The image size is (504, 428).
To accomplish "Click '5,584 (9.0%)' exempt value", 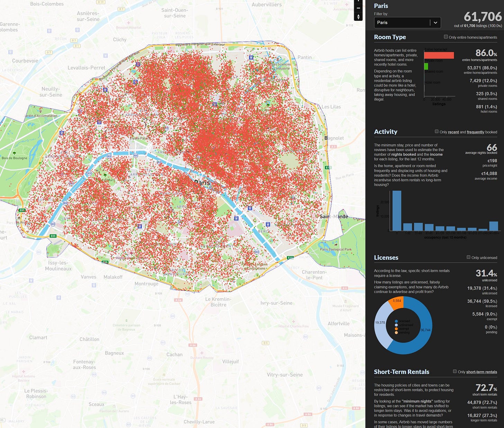I will pos(485,314).
